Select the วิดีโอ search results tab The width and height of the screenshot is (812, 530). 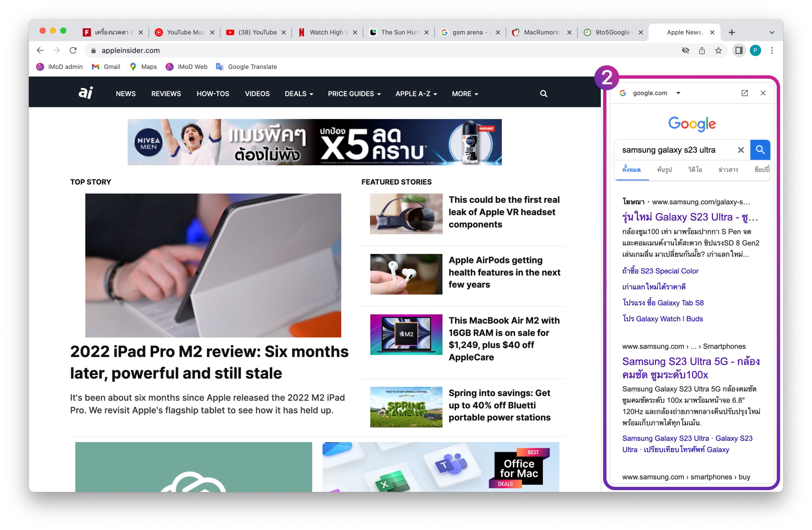[695, 169]
